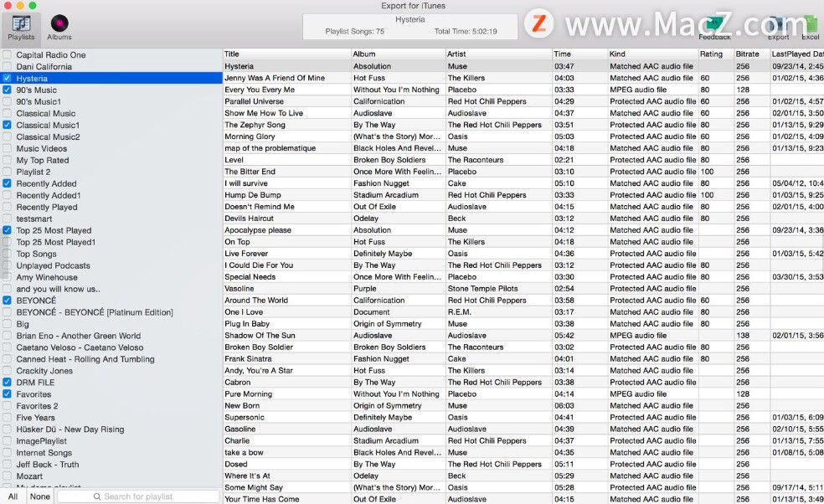Image resolution: width=824 pixels, height=504 pixels.
Task: Select Canned Heat - Rolling And Tumbling
Action: pos(85,359)
